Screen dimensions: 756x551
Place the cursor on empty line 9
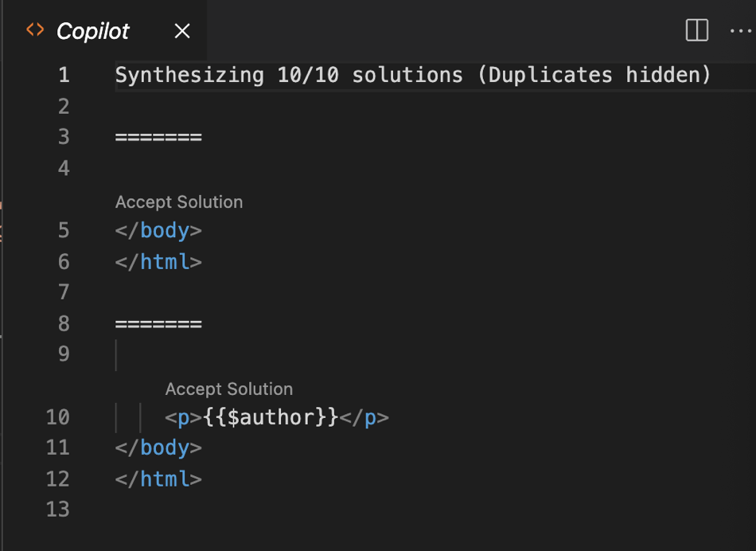(x=239, y=354)
